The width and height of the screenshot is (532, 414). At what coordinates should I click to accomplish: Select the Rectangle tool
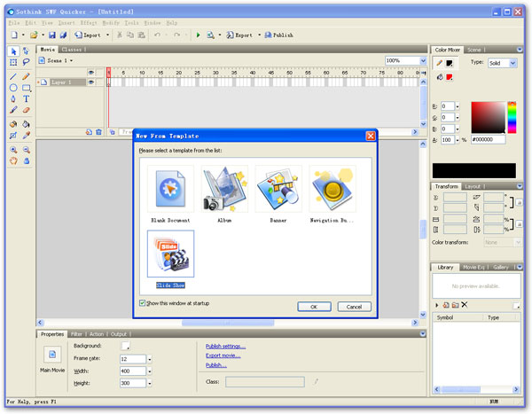click(26, 88)
